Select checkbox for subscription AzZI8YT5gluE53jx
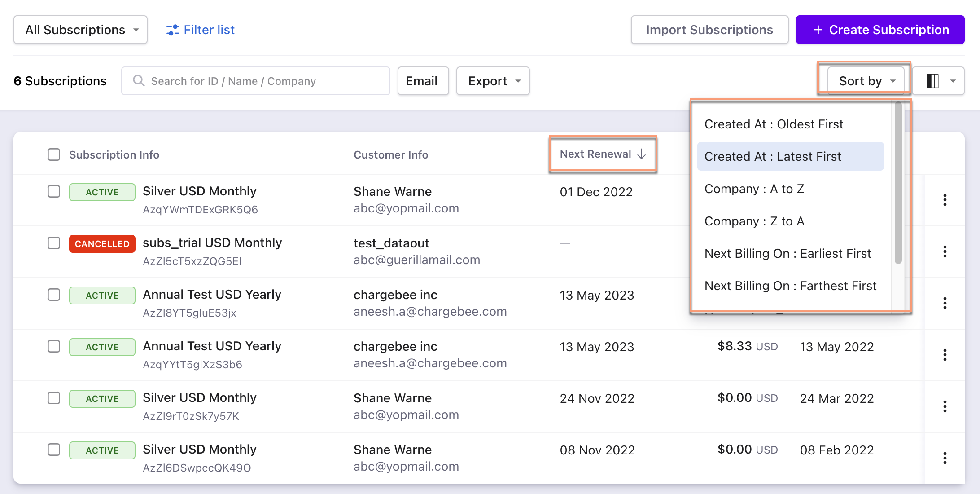The image size is (980, 494). pos(54,295)
